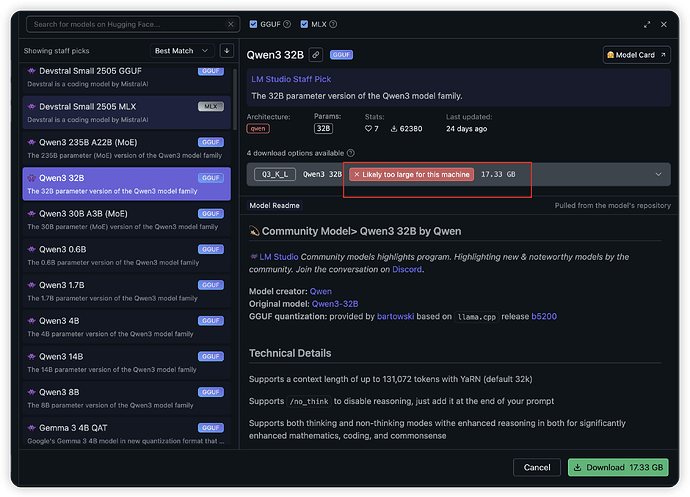The image size is (690, 497).
Task: Open the Model Card button
Action: point(636,55)
